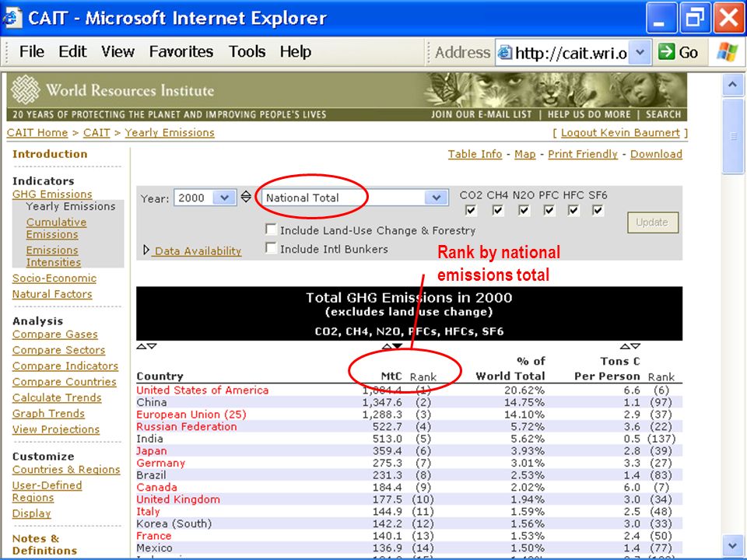Open the Tools menu
The image size is (747, 560).
pyautogui.click(x=247, y=51)
